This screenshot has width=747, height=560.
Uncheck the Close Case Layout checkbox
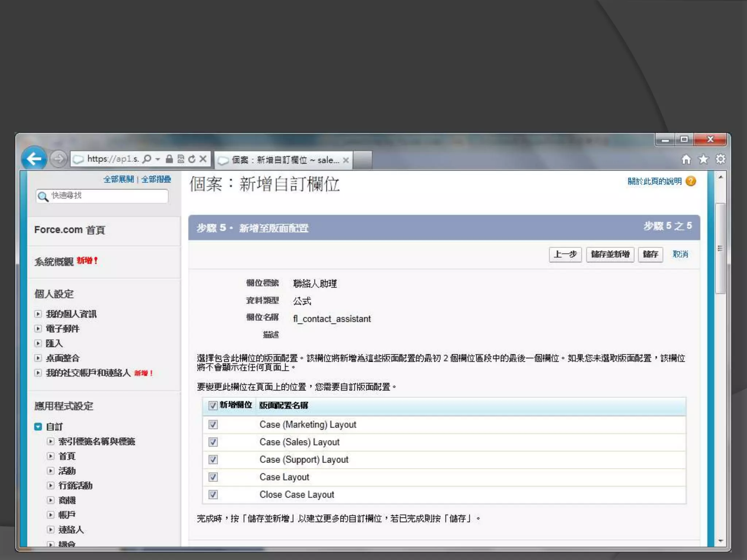click(213, 494)
